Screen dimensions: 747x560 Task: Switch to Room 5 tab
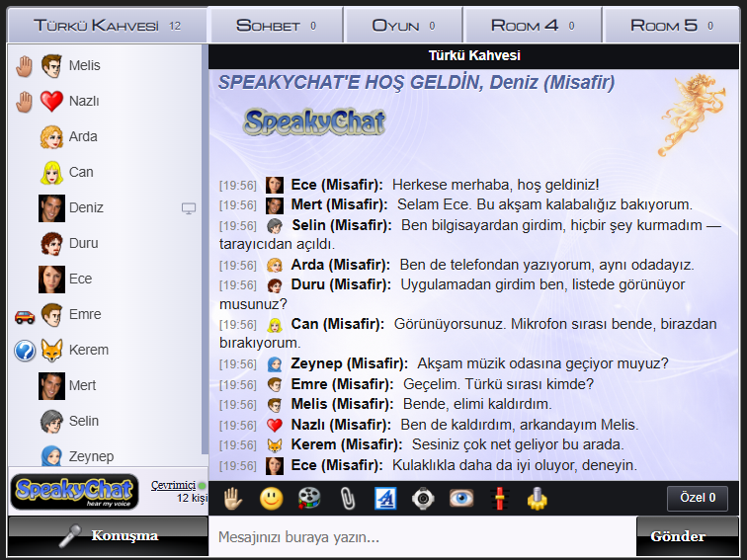click(x=671, y=26)
